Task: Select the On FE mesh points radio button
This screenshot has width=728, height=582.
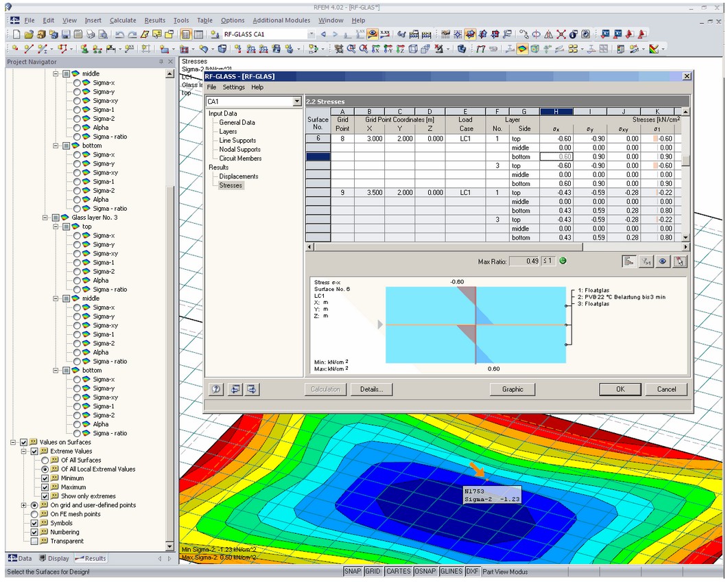Action: pos(34,514)
